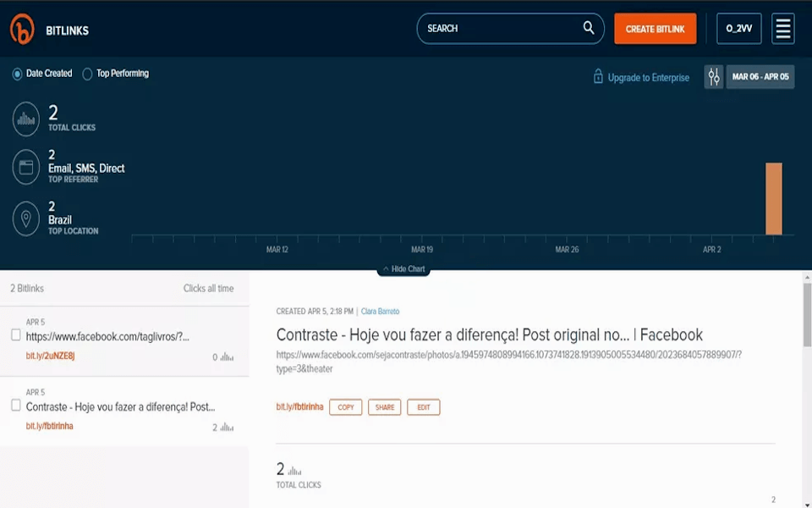
Task: Collapse chart with Hide Chart toggle
Action: coord(403,269)
